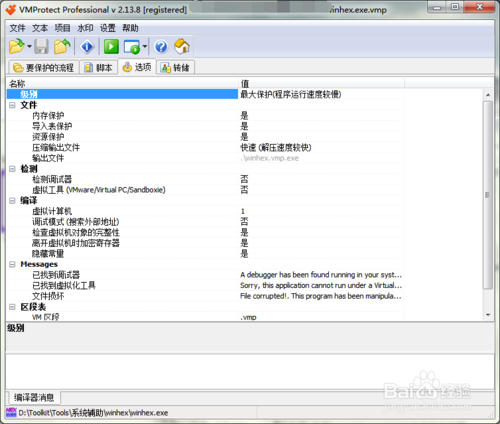Click the scrollbar up arrow
The image size is (500, 424).
coord(488,95)
